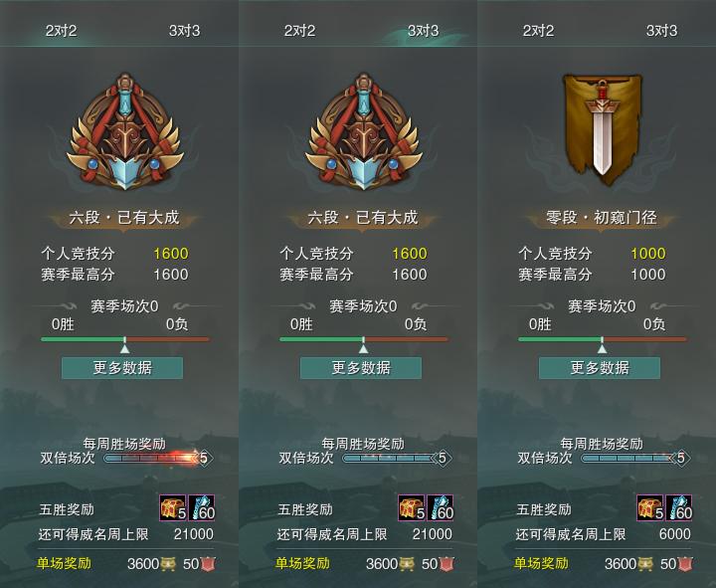Open 更多数据 in the leftmost panel
The height and width of the screenshot is (588, 716).
coord(122,368)
